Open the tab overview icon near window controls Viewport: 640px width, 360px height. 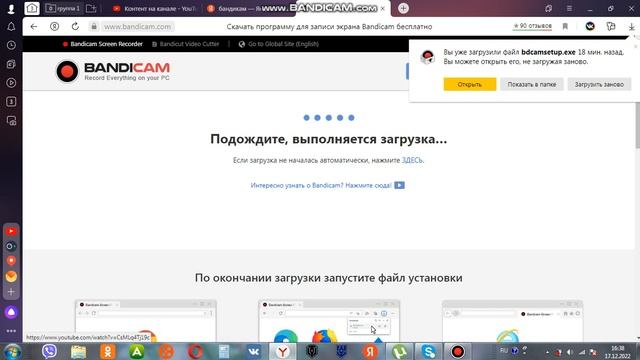coord(548,8)
